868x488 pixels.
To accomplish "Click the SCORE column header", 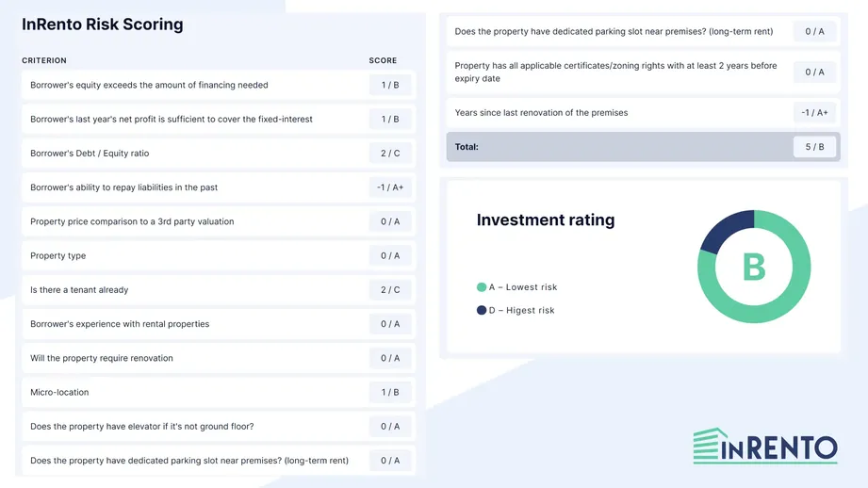I will (x=383, y=60).
